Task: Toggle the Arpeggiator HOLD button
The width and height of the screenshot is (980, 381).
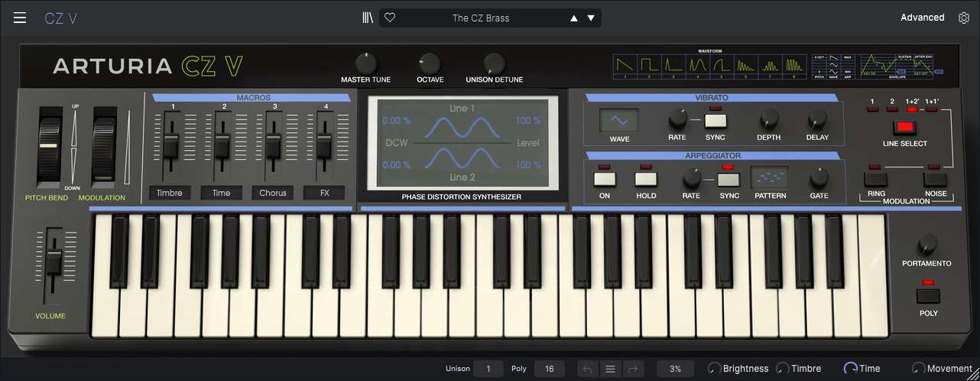Action: point(646,180)
